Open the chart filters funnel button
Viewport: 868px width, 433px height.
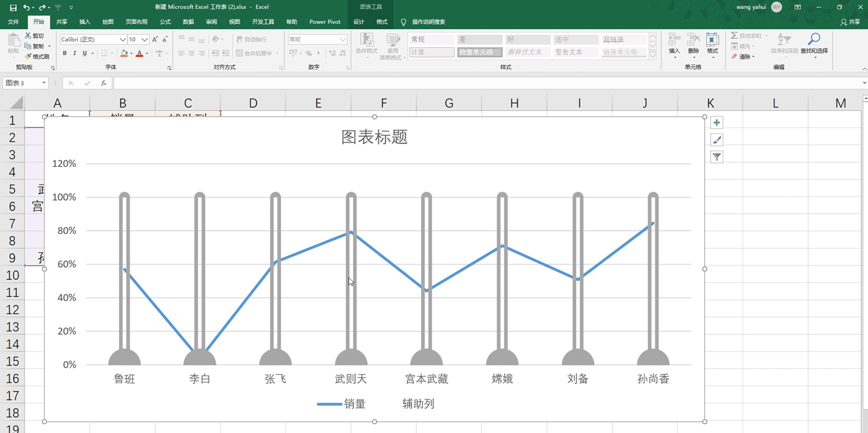716,157
